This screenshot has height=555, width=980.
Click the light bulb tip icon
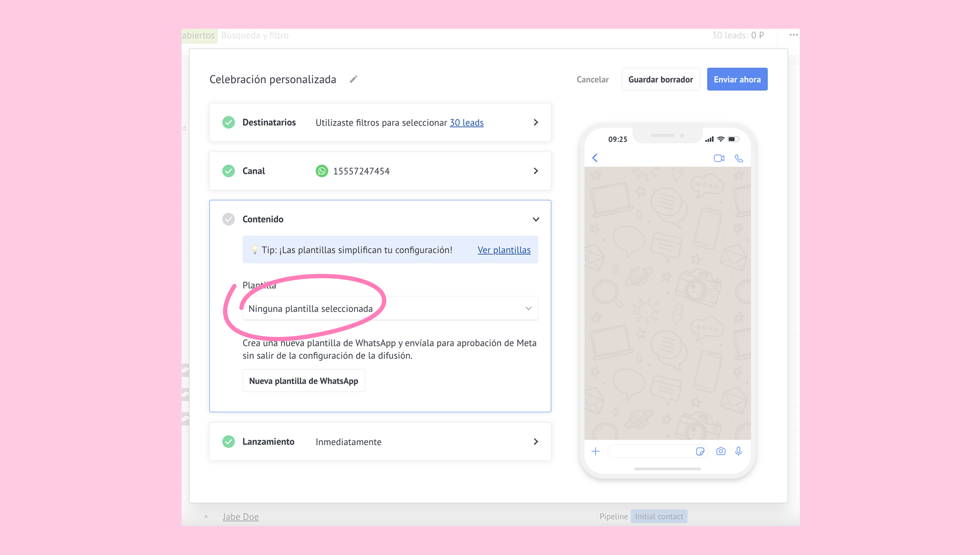pos(255,250)
